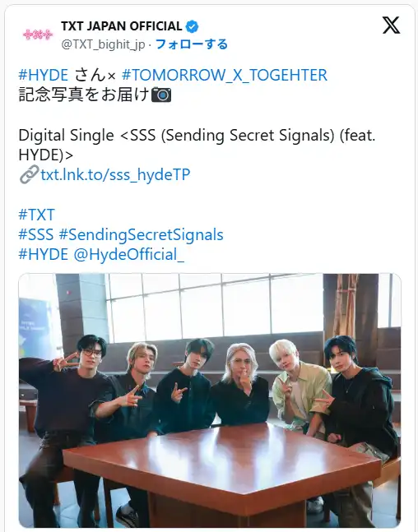Open the group photo attachment
Viewport: 418px width, 532px height.
(x=210, y=400)
